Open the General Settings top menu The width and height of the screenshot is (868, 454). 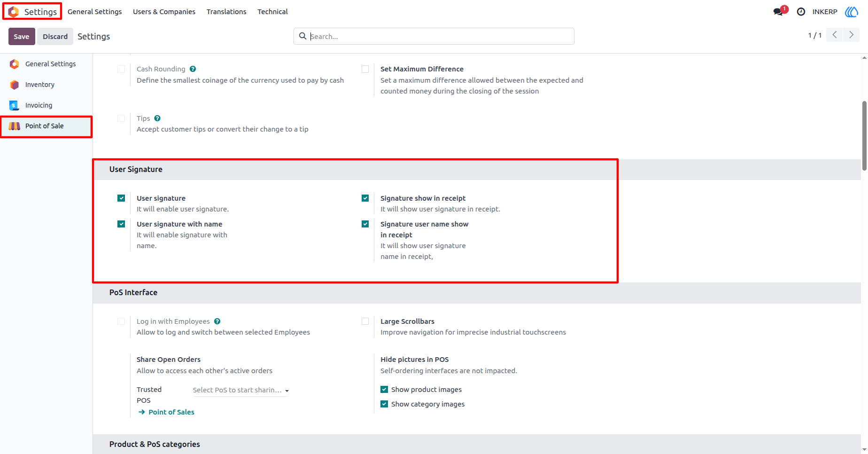point(94,12)
